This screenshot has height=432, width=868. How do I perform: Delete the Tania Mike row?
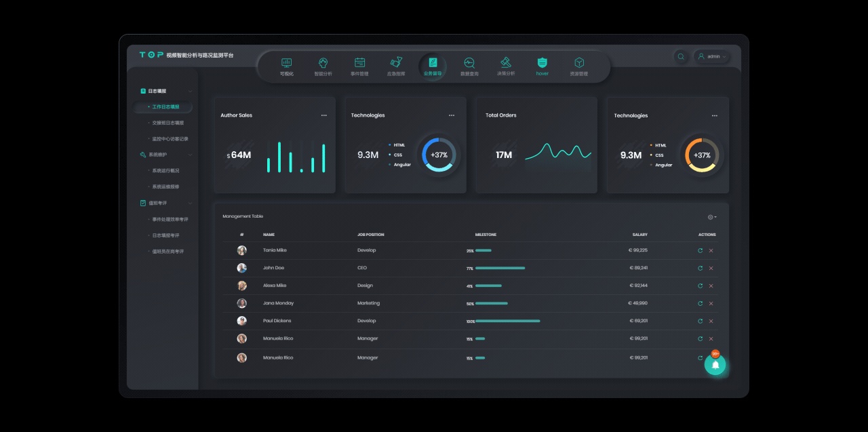[x=711, y=250]
